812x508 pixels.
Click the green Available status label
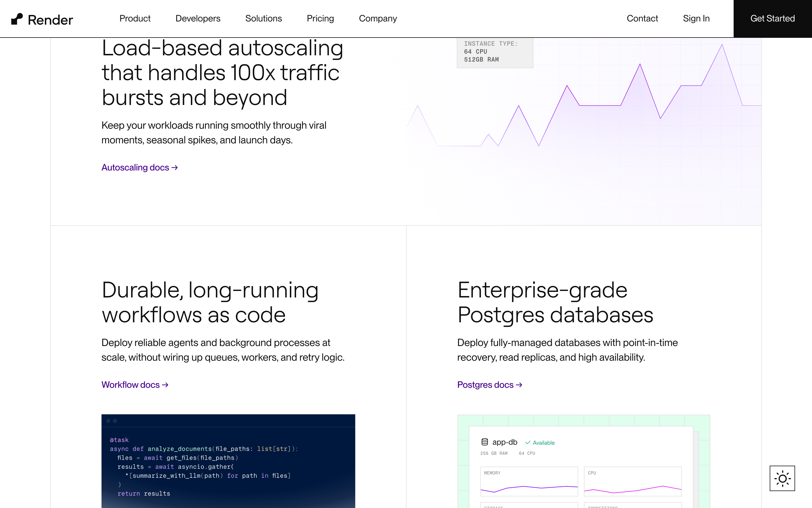click(540, 443)
